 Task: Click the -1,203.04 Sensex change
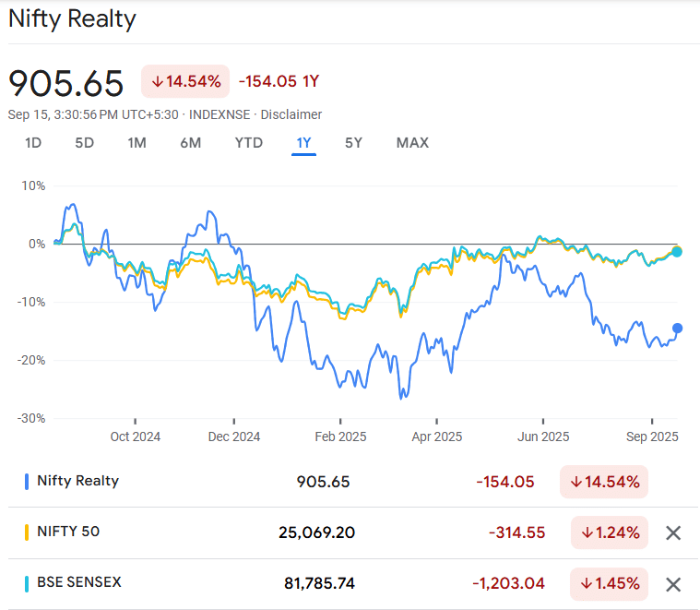click(x=508, y=583)
